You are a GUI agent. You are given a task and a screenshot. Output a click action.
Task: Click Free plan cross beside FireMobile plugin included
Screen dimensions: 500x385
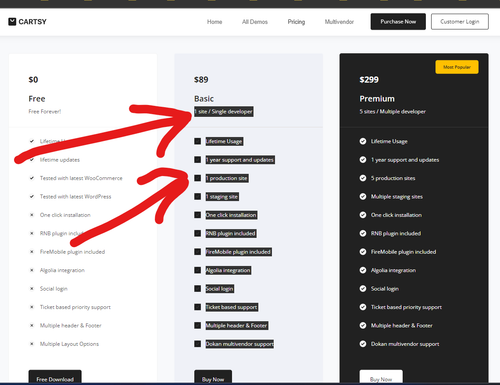pos(32,252)
